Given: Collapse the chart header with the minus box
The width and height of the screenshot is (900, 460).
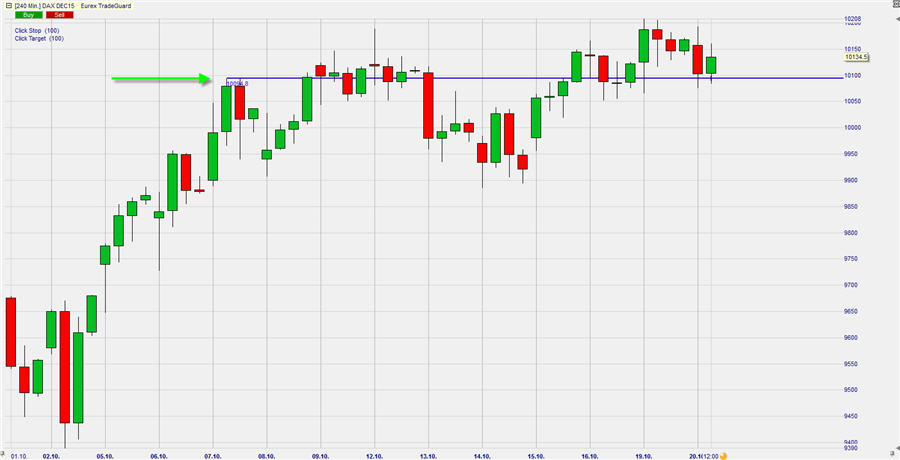Looking at the screenshot, I should pyautogui.click(x=8, y=6).
